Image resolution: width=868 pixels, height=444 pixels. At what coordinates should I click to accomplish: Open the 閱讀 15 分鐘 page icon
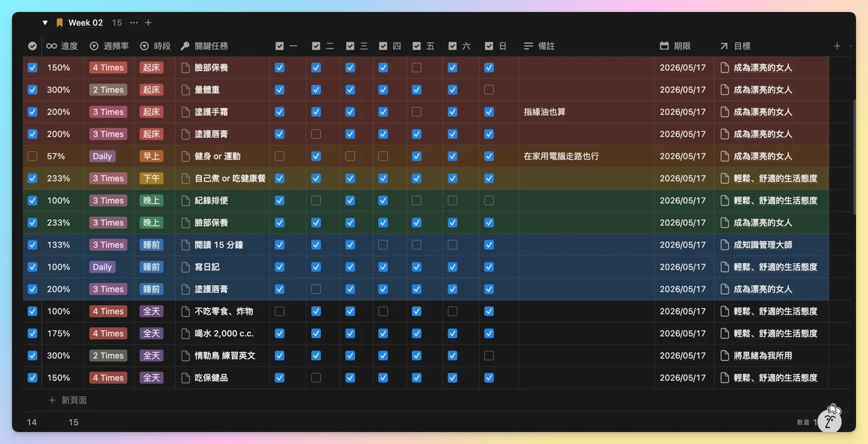[186, 245]
